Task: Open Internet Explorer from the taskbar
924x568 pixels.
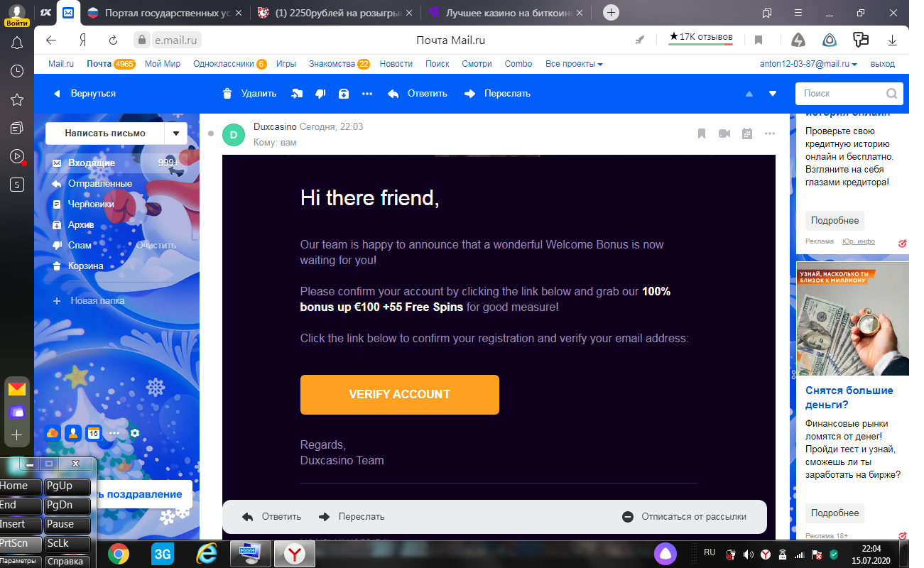Action: pos(206,554)
